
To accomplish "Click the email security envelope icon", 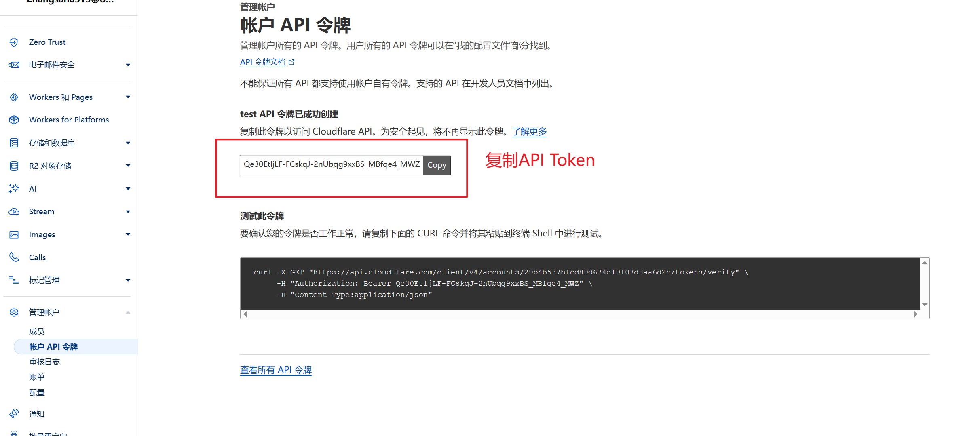I will [14, 65].
